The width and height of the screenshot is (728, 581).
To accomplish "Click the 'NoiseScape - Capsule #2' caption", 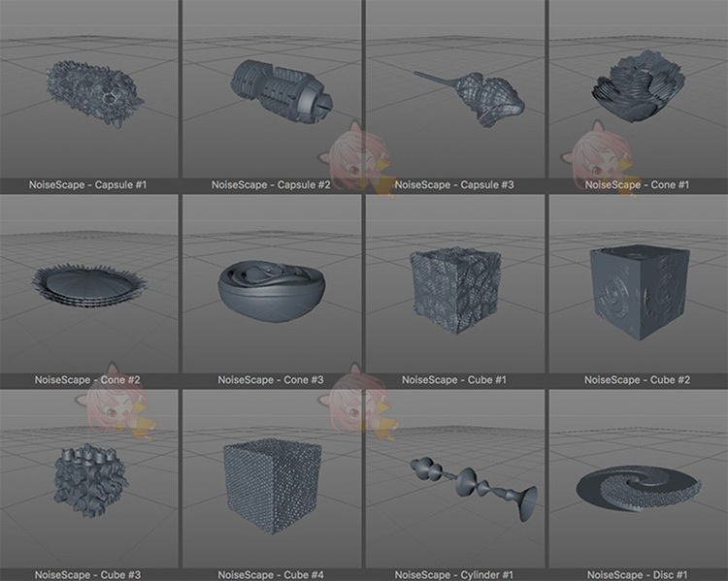I will pos(271,184).
